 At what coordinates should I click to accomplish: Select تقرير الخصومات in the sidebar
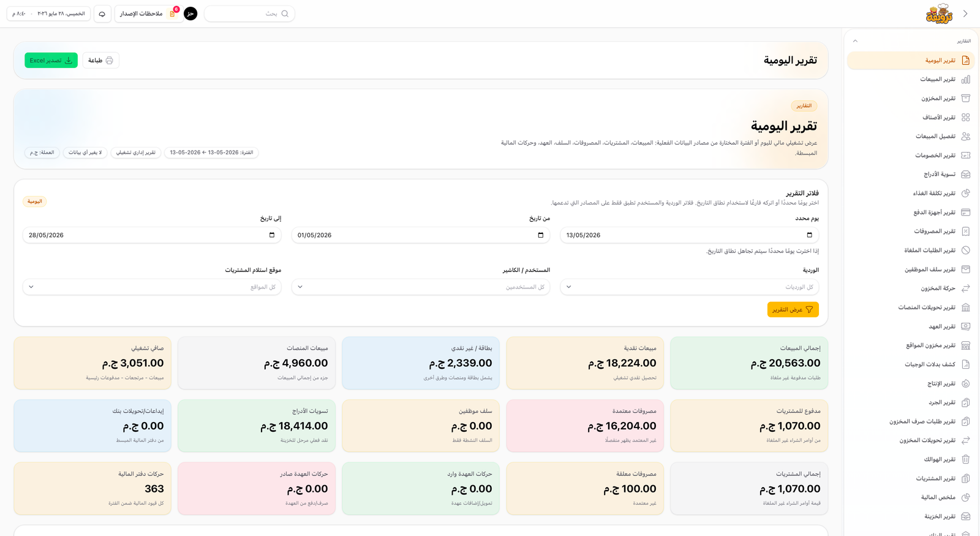click(911, 155)
